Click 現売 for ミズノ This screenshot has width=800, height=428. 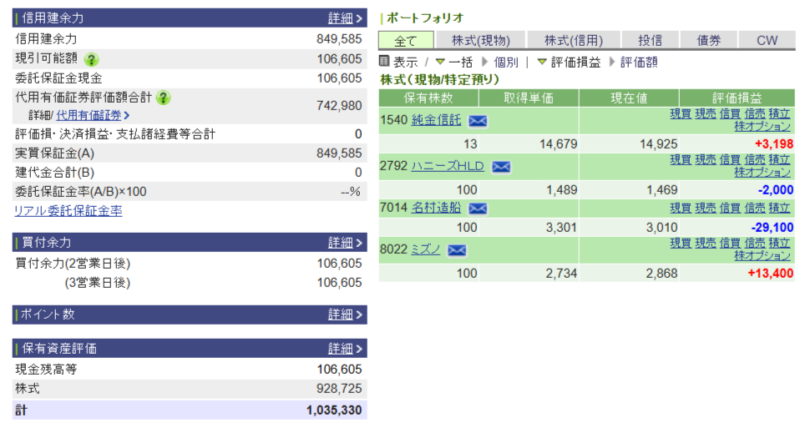click(706, 243)
